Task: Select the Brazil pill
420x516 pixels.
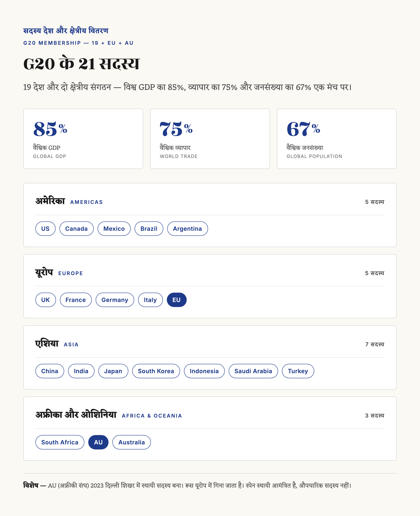Action: pyautogui.click(x=149, y=228)
